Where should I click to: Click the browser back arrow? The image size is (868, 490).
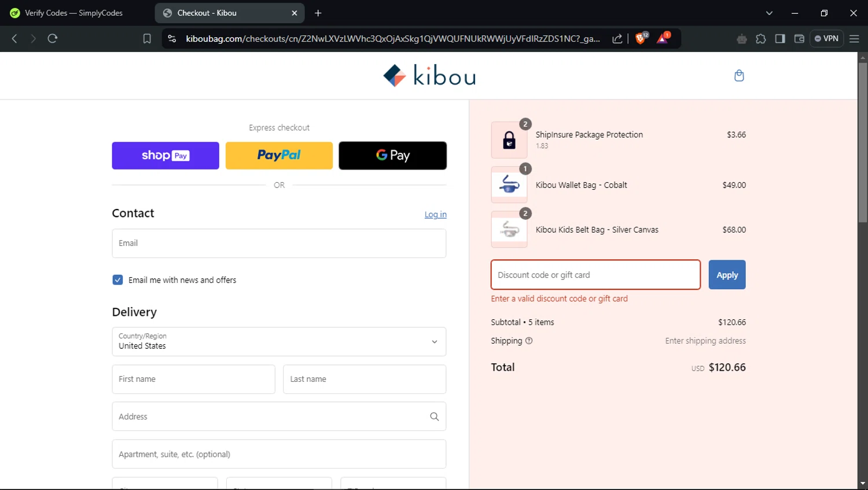[14, 39]
